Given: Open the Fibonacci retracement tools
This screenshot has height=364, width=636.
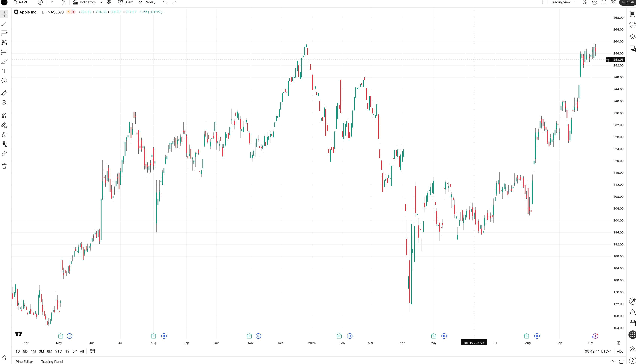Looking at the screenshot, I should point(4,33).
